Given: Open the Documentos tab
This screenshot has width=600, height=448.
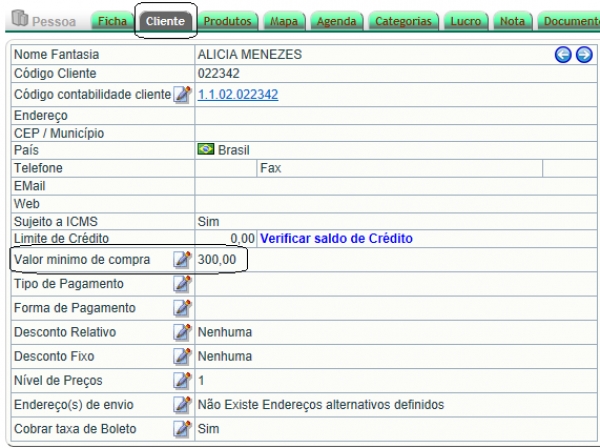Looking at the screenshot, I should pyautogui.click(x=569, y=21).
